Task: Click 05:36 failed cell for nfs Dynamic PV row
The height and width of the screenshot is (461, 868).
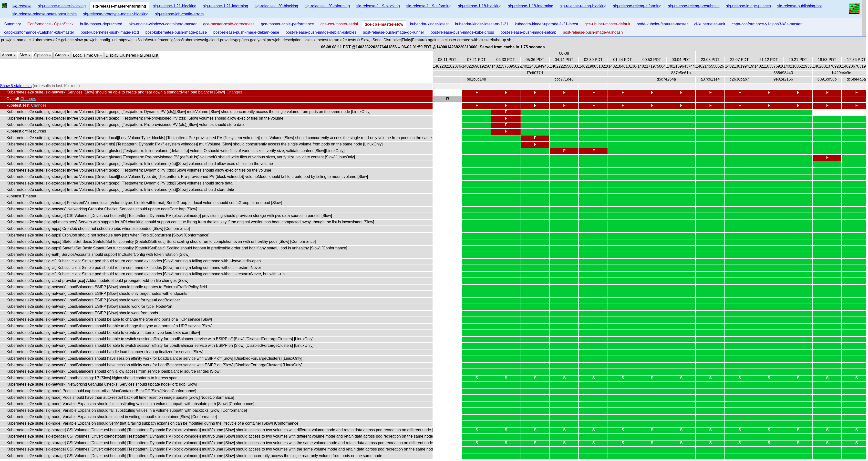Action: [x=535, y=144]
